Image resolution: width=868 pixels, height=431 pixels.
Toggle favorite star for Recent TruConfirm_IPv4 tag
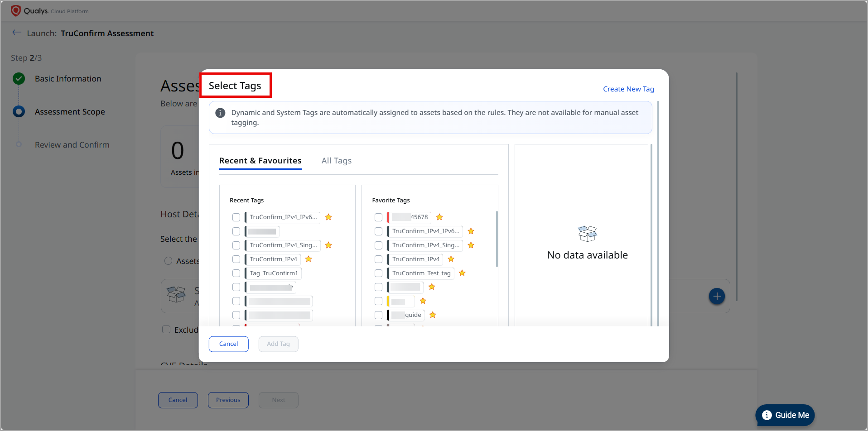pos(309,259)
